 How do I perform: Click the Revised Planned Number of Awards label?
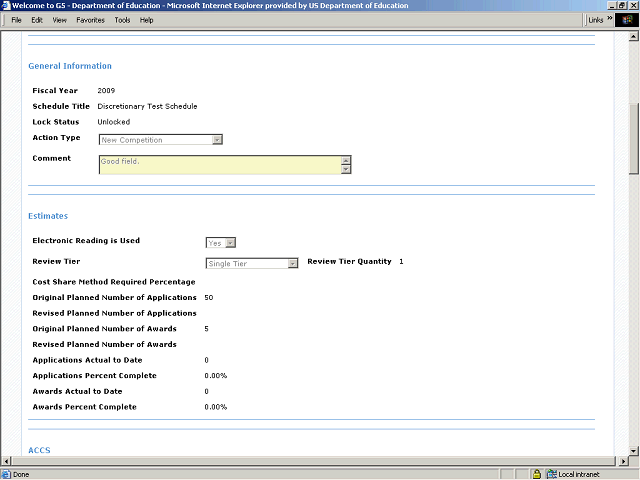104,344
